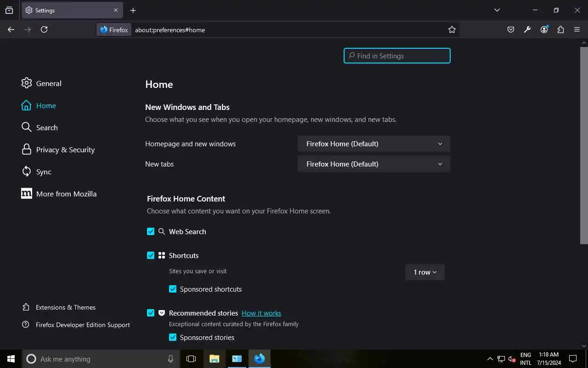Open File Explorer from the taskbar
Screen dimensions: 588x368
[x=214, y=359]
